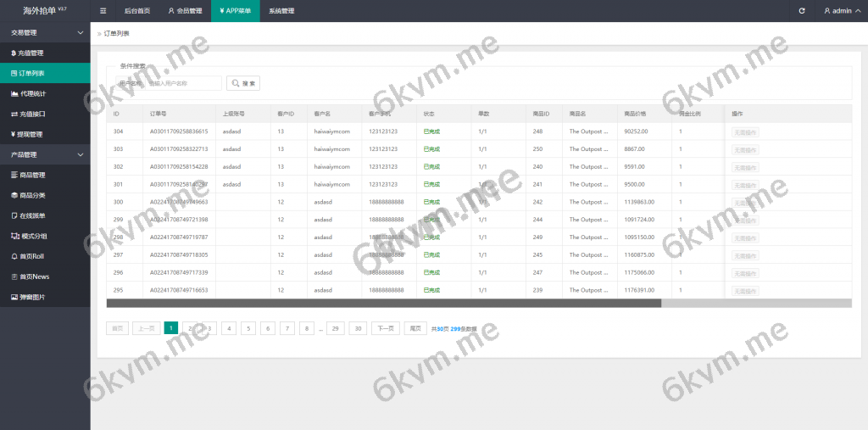Viewport: 868px width, 430px height.
Task: Switch to the 会员管理 top tab
Action: pyautogui.click(x=185, y=11)
